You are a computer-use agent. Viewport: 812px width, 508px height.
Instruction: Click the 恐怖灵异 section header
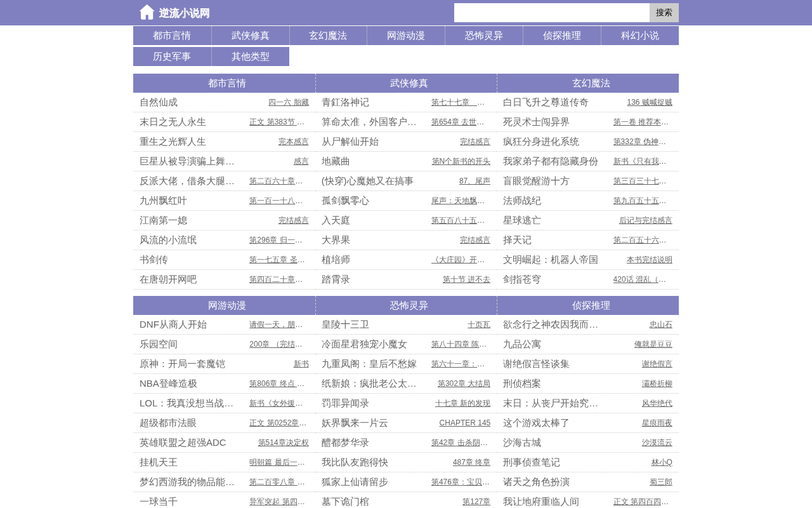[409, 305]
